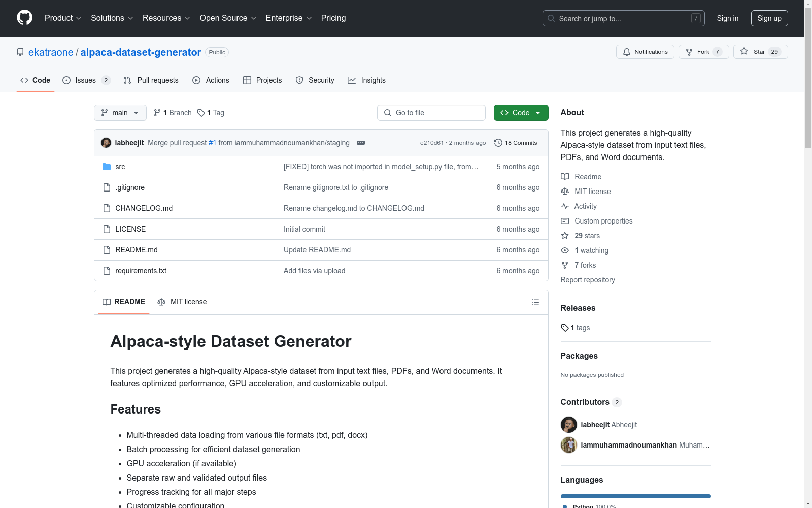Click the Python language bar
Screen dimensions: 812x508
[x=636, y=496]
